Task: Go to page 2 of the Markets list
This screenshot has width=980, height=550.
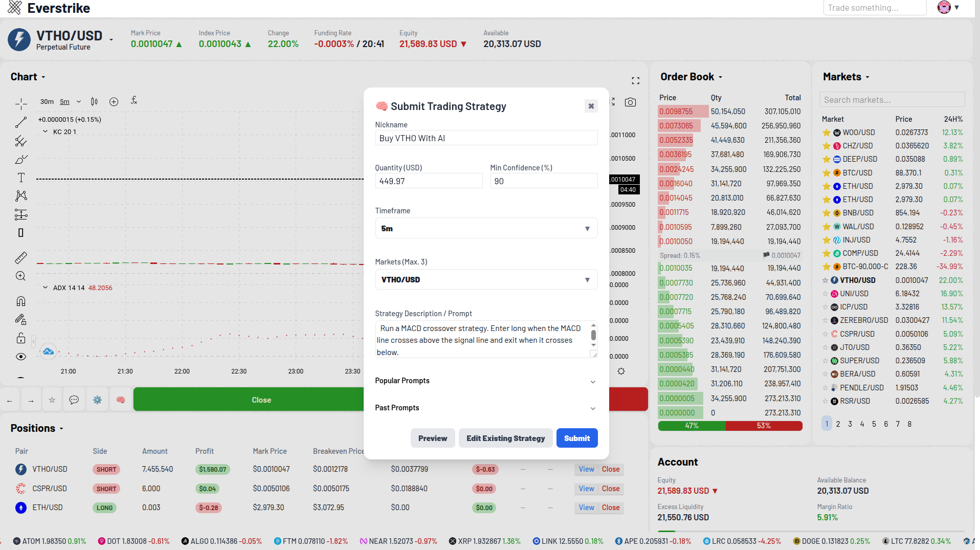Action: pos(838,424)
